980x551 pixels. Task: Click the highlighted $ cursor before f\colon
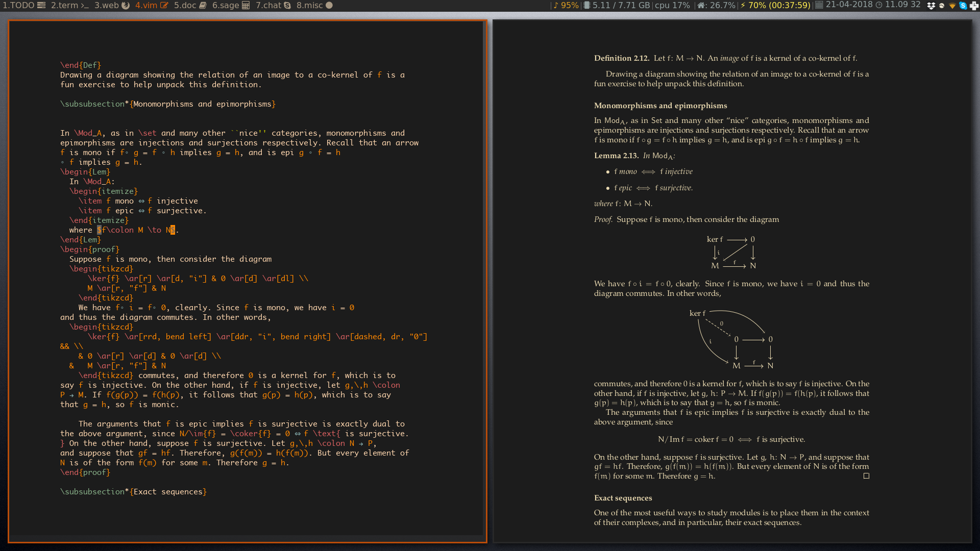(99, 230)
